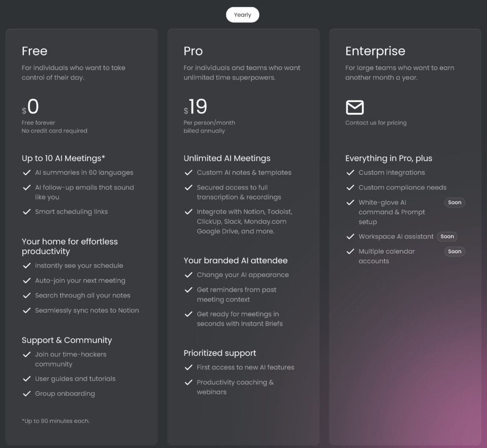
Task: Click the envelope icon in Enterprise plan
Action: coord(355,107)
